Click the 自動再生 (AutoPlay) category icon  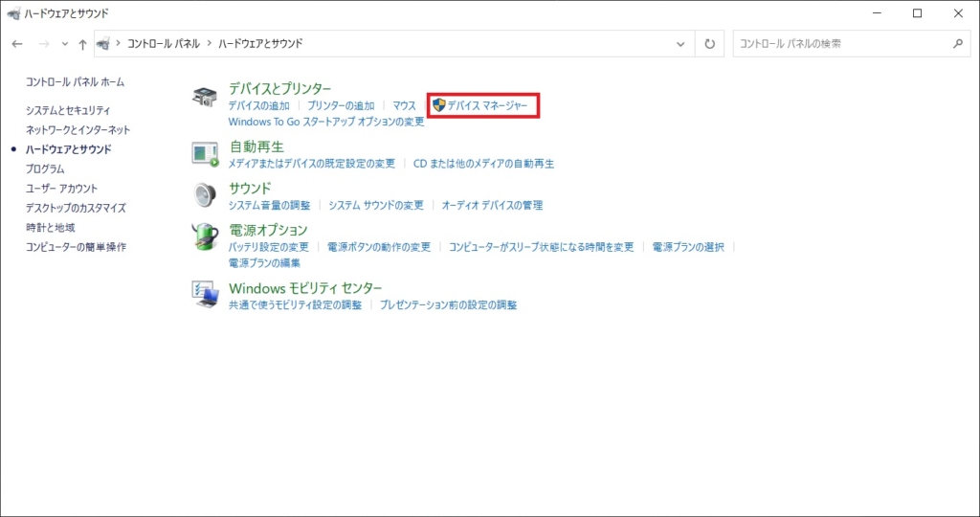click(x=205, y=154)
